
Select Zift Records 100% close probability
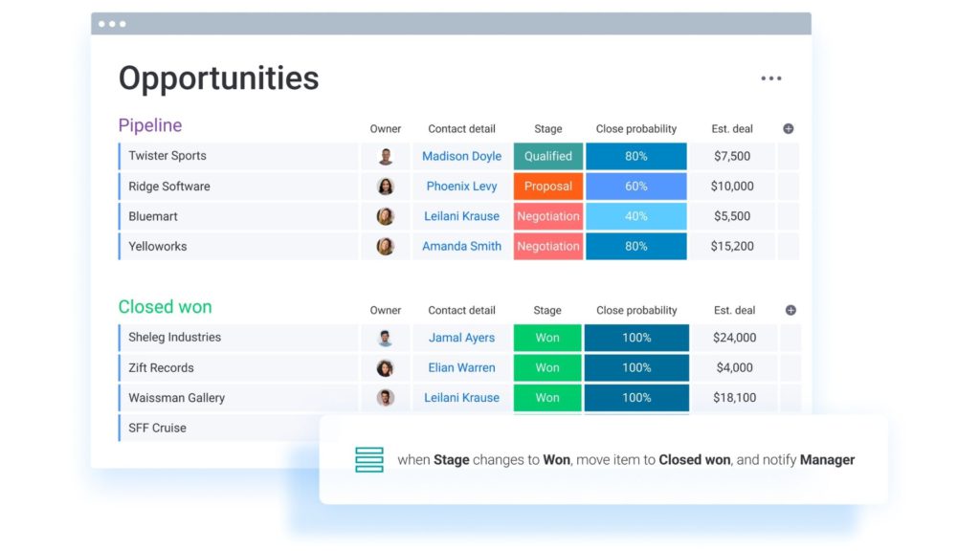(x=636, y=368)
